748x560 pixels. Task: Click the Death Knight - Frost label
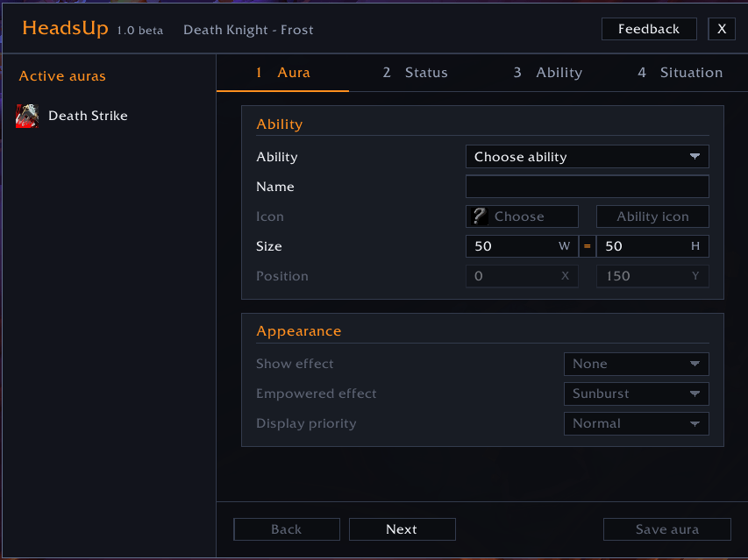(x=248, y=30)
